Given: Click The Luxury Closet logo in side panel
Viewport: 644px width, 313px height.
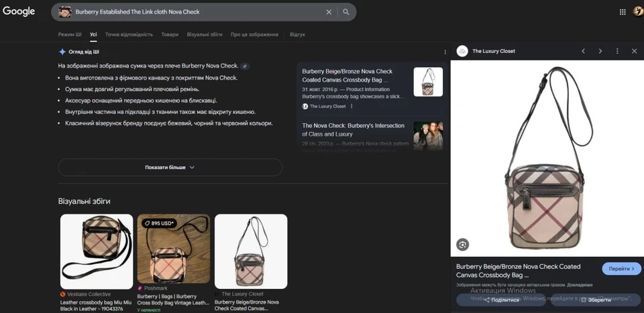Looking at the screenshot, I should pyautogui.click(x=462, y=52).
